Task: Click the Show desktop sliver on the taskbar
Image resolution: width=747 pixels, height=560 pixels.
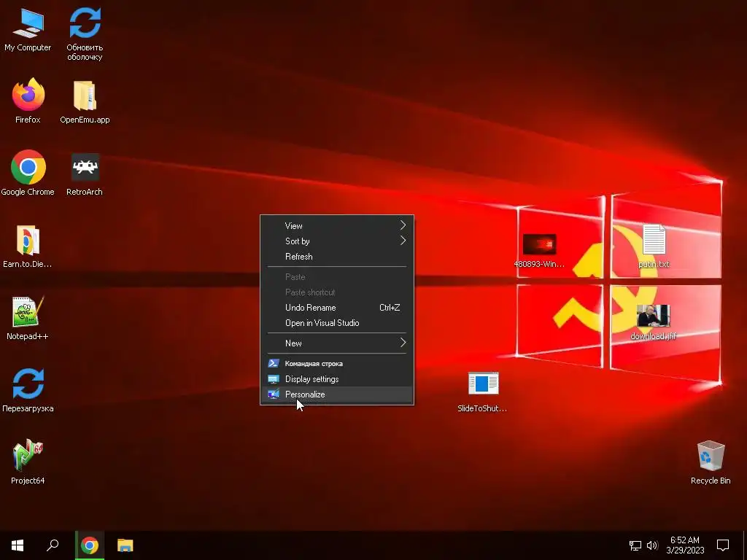Action: (745, 545)
